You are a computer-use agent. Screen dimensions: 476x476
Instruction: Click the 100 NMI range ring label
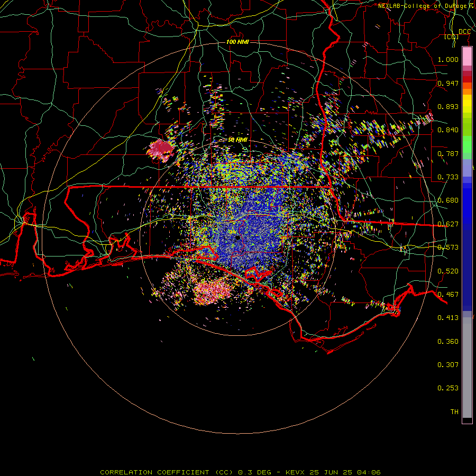pos(237,42)
